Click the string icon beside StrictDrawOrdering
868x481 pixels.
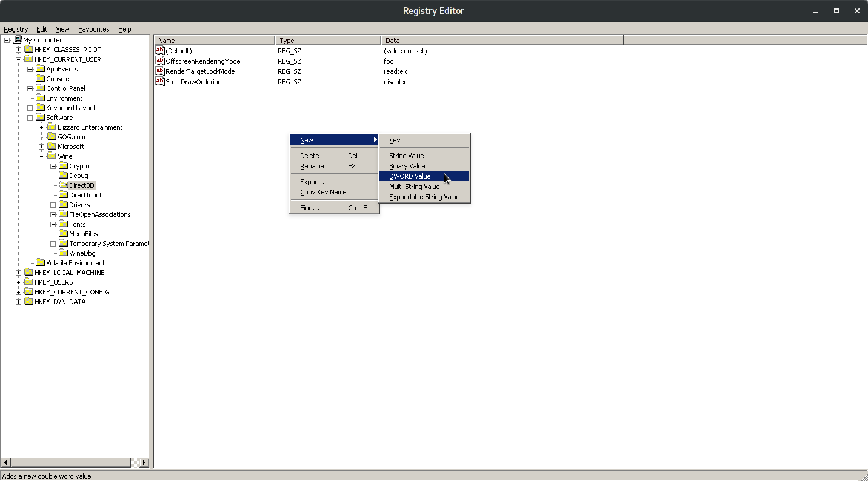(160, 81)
